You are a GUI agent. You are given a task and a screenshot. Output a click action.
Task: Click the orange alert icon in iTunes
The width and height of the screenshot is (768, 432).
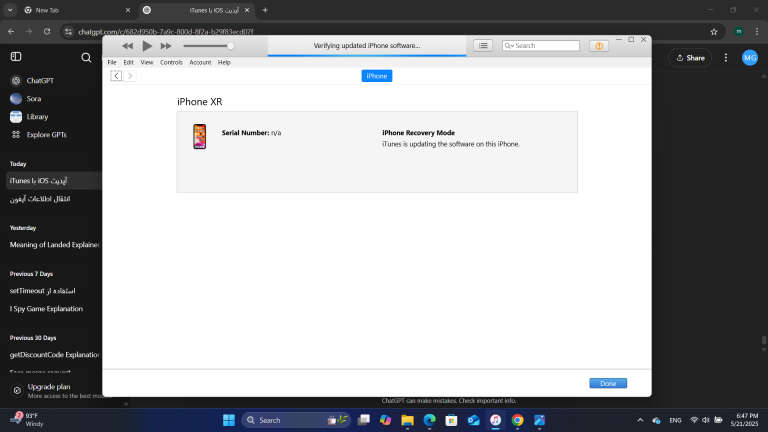tap(598, 46)
